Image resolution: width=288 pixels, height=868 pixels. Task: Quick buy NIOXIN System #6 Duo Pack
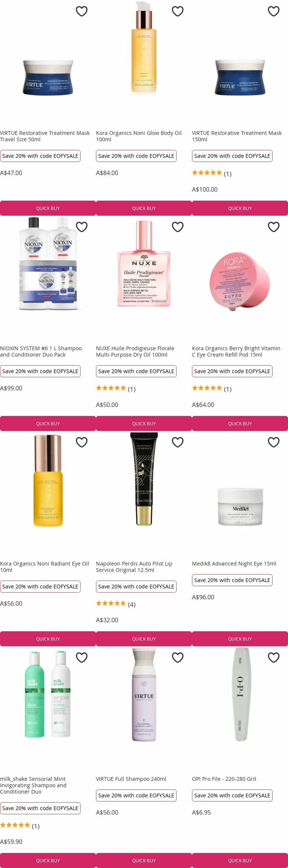48,424
